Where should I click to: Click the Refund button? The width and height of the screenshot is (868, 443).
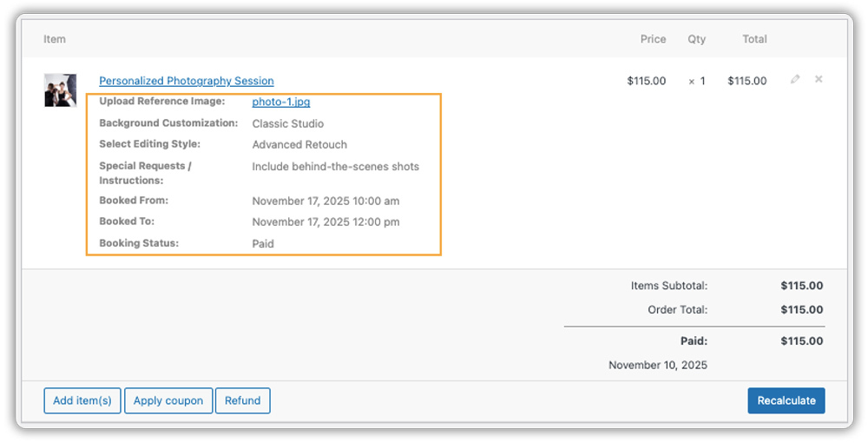[x=243, y=400]
